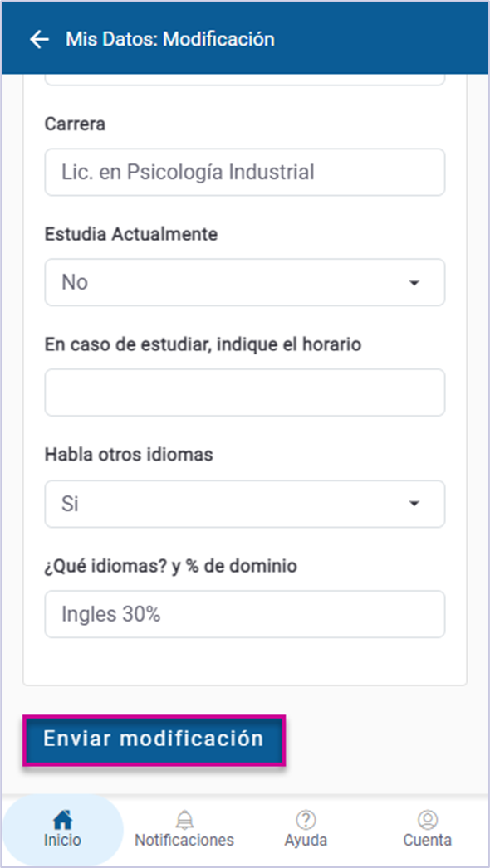Click the Carrera text field
The width and height of the screenshot is (490, 868).
point(244,172)
